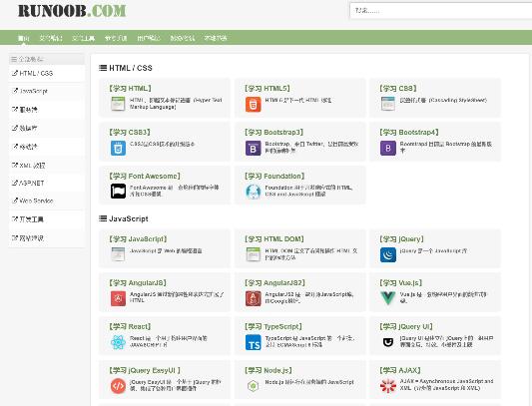
Task: Select the TypeScript TS icon
Action: [254, 342]
